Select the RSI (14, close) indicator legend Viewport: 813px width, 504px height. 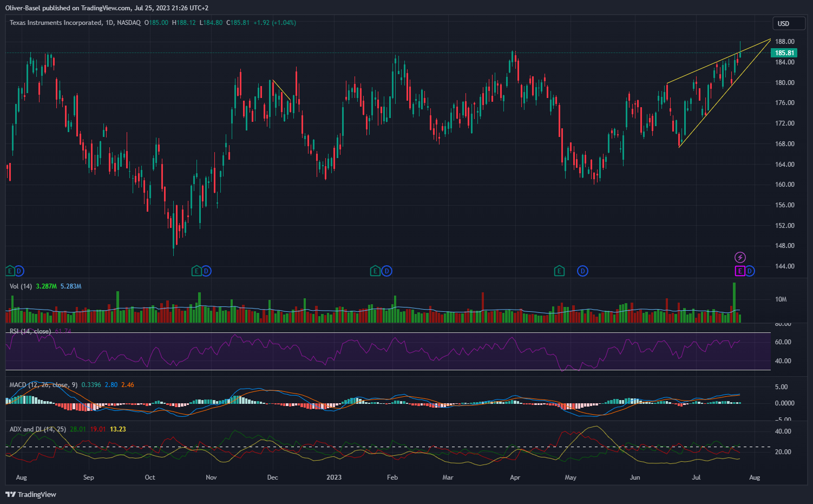30,331
